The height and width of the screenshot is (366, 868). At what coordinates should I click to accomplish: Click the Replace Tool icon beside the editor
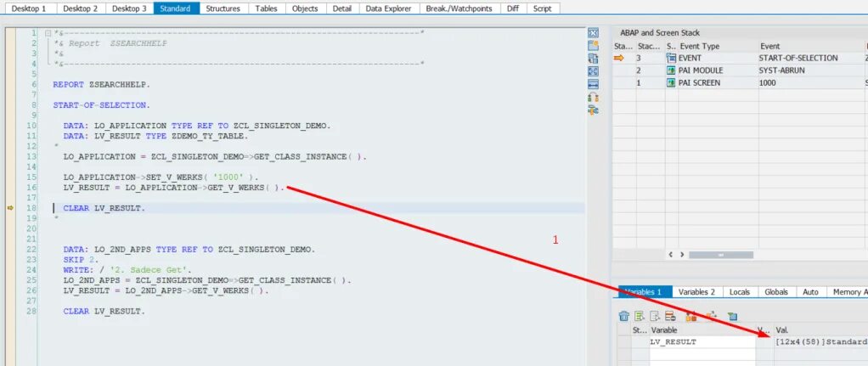(x=593, y=58)
